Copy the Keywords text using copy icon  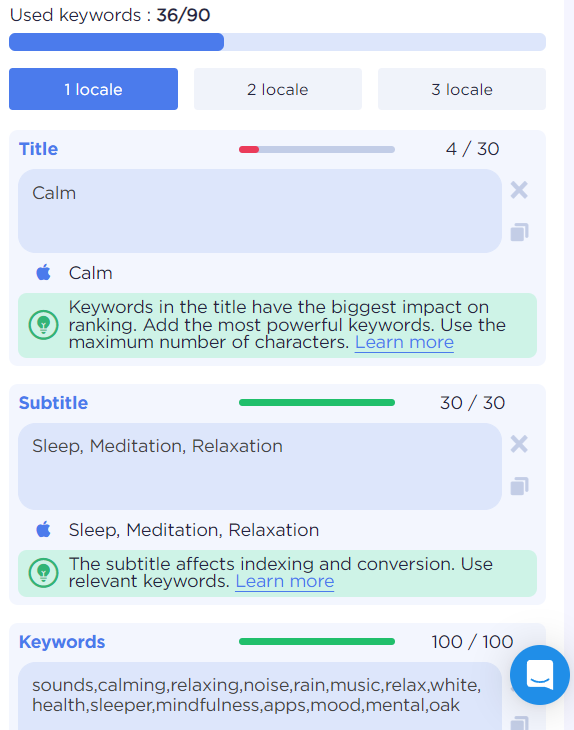(519, 723)
